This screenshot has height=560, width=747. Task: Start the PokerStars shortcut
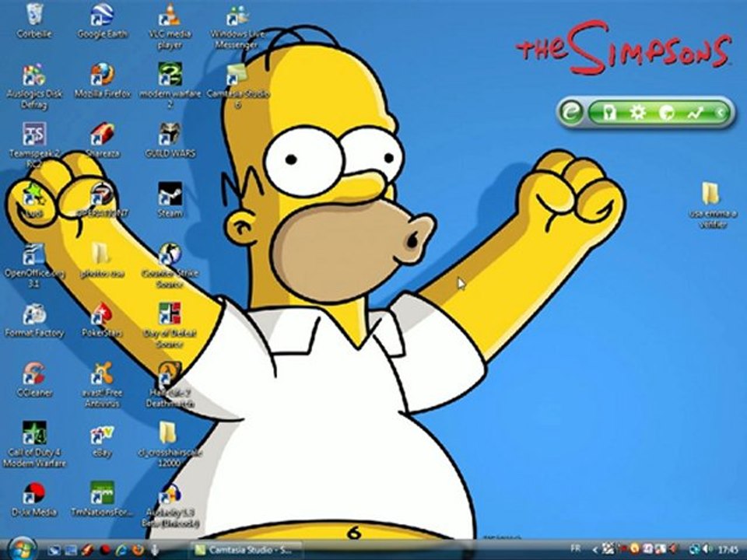pos(102,320)
